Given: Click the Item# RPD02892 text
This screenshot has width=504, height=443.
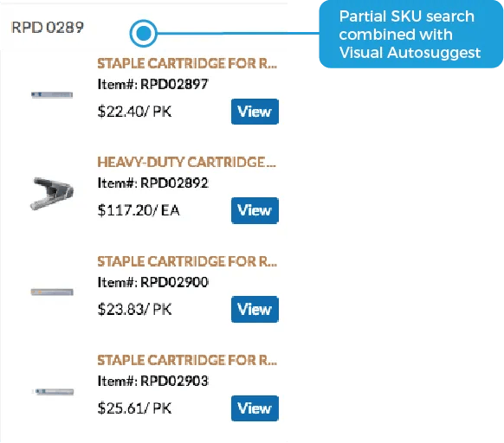Looking at the screenshot, I should [x=152, y=183].
